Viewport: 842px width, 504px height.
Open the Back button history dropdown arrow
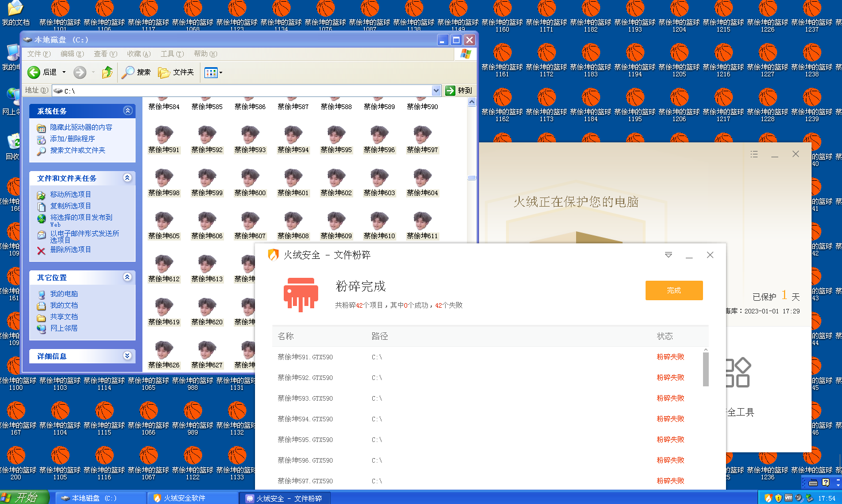coord(64,72)
